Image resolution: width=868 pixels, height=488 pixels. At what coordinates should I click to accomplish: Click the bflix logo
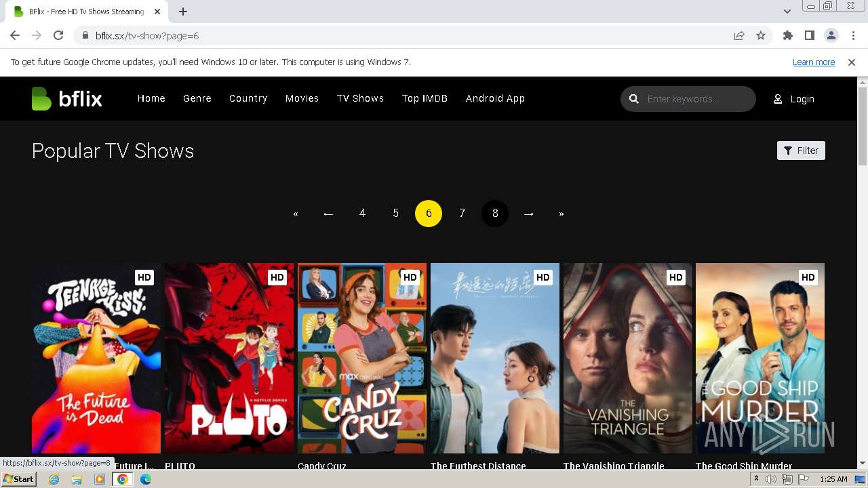(x=66, y=99)
